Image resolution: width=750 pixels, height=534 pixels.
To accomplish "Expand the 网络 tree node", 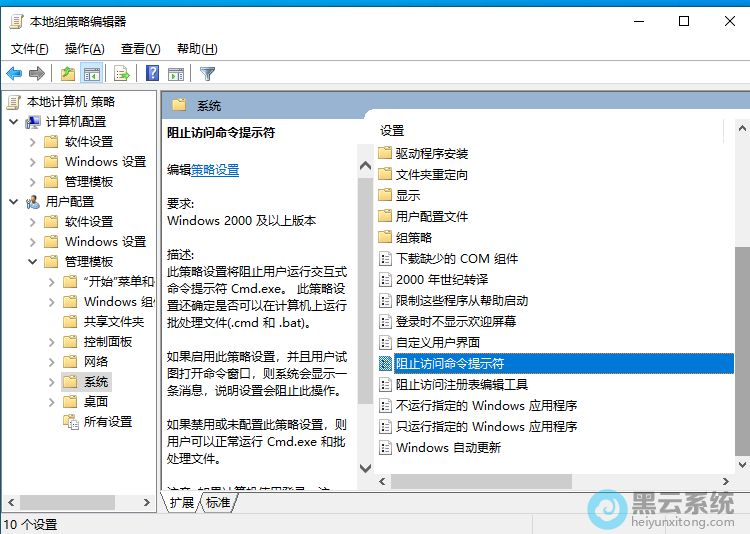I will tap(52, 362).
